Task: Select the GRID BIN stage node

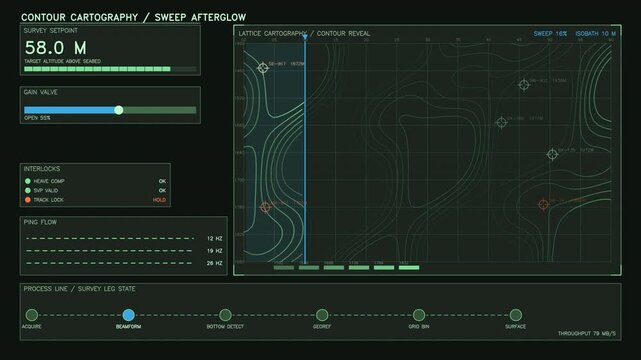Action: pos(419,315)
